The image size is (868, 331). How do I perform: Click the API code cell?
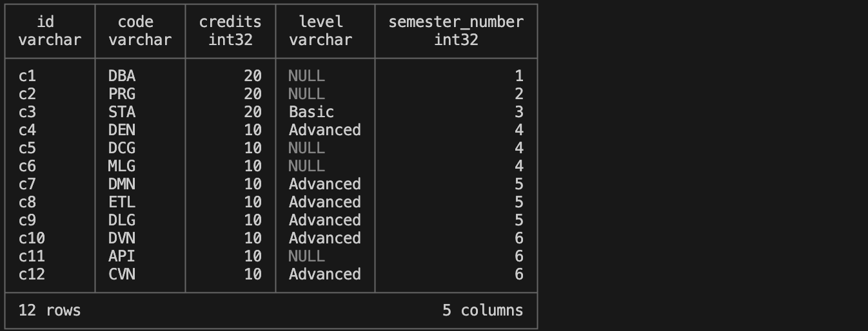pyautogui.click(x=122, y=256)
